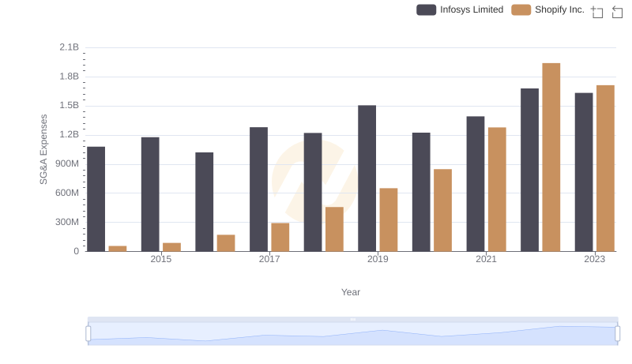The width and height of the screenshot is (632, 364).
Task: Select the Infosys bar for 2015
Action: [x=150, y=194]
